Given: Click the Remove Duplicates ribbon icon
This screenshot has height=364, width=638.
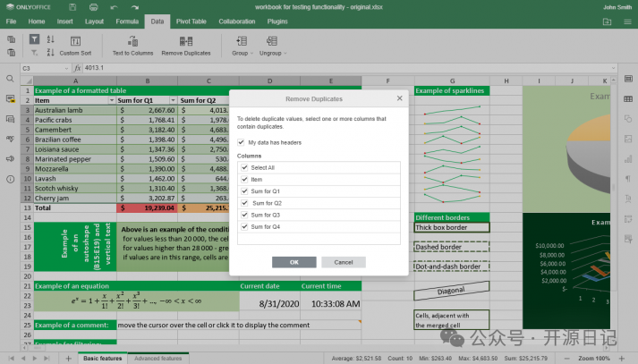Looking at the screenshot, I should point(186,41).
